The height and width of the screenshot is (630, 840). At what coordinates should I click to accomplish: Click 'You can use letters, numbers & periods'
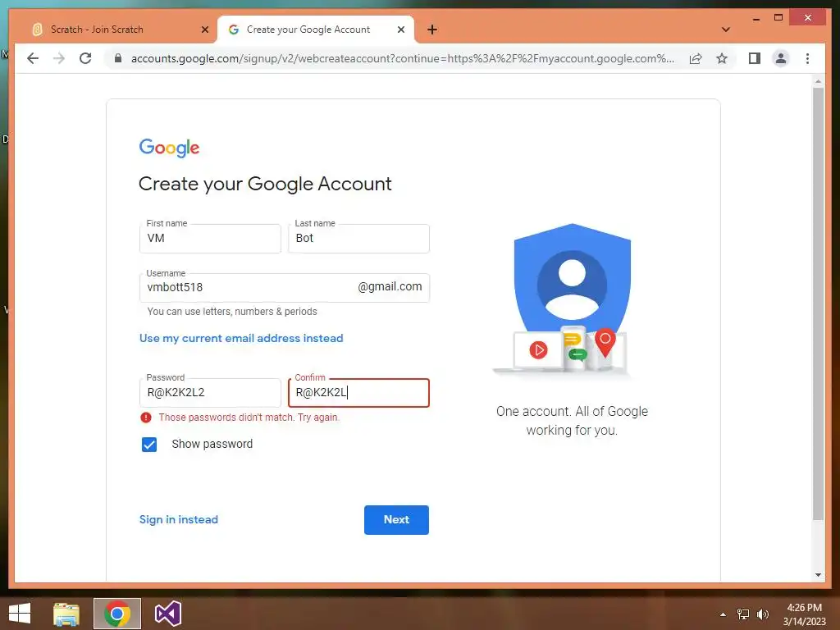pyautogui.click(x=232, y=311)
